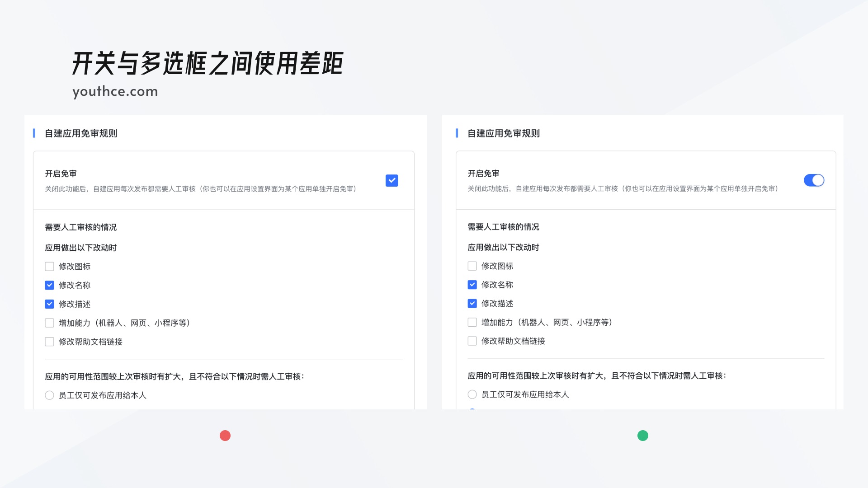Click the red circle indicator bottom left
868x488 pixels.
225,436
